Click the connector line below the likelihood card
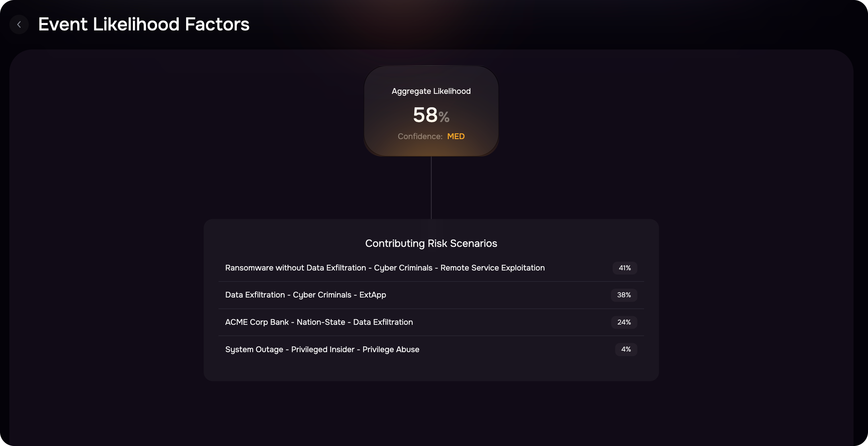This screenshot has width=868, height=446. coord(431,188)
